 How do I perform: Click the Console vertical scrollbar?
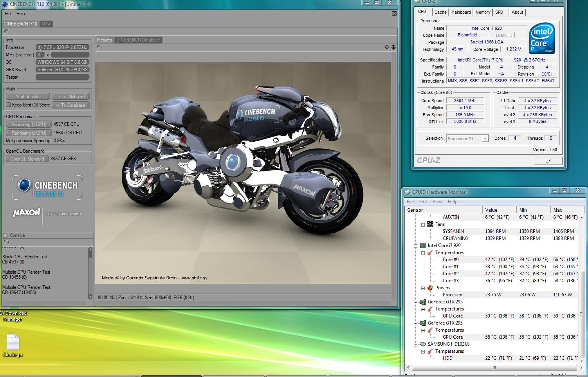[x=90, y=273]
